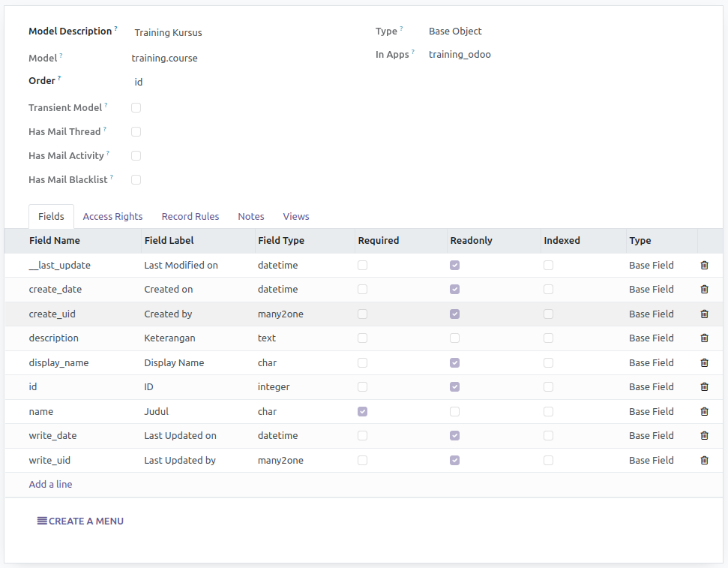Check Required for the description field

[x=363, y=338]
